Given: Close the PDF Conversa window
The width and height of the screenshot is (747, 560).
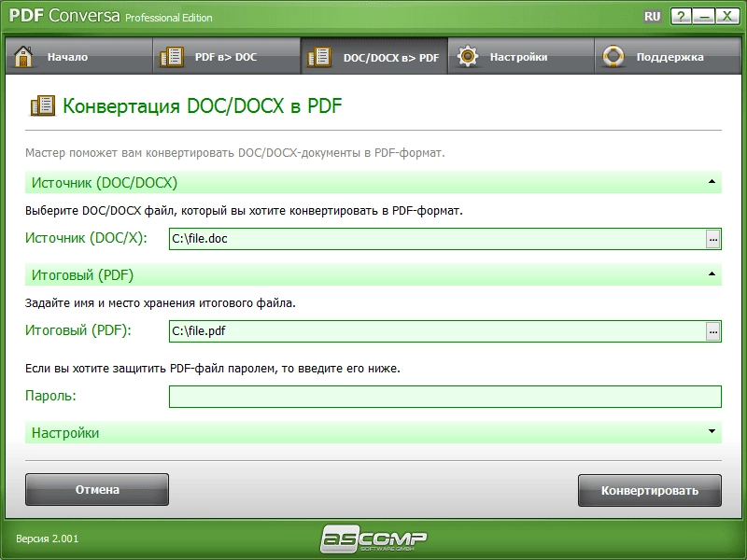Looking at the screenshot, I should (x=727, y=16).
